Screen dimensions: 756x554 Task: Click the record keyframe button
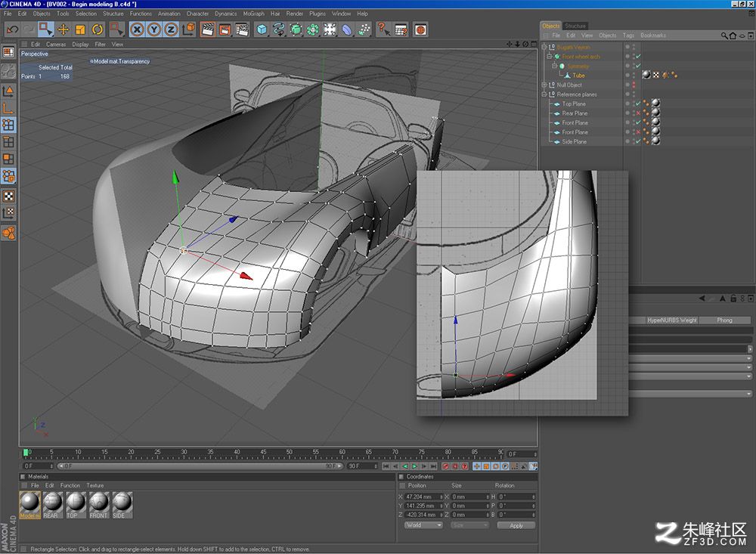[445, 466]
